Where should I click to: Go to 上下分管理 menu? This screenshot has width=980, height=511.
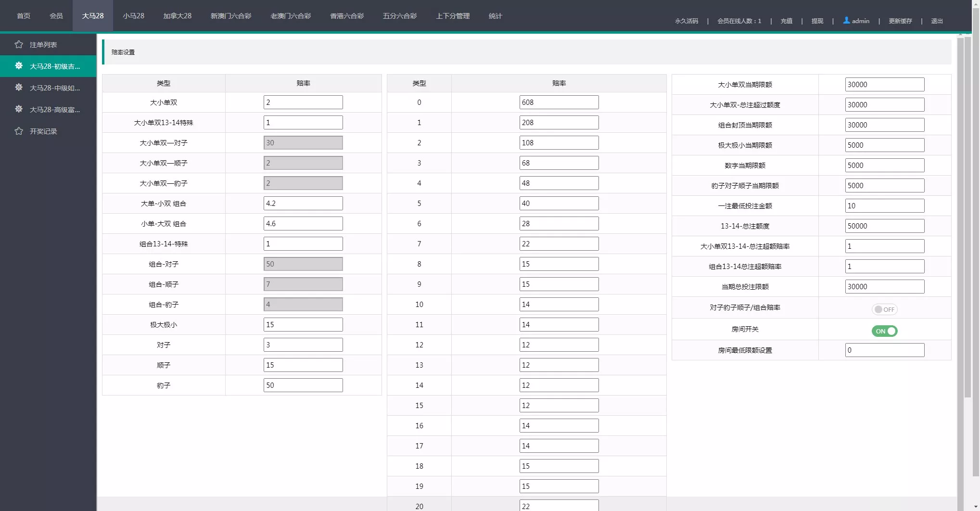tap(453, 16)
